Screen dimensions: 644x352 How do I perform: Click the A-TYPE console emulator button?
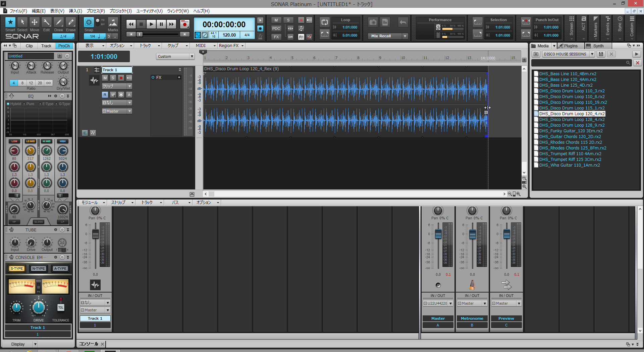[x=60, y=268]
